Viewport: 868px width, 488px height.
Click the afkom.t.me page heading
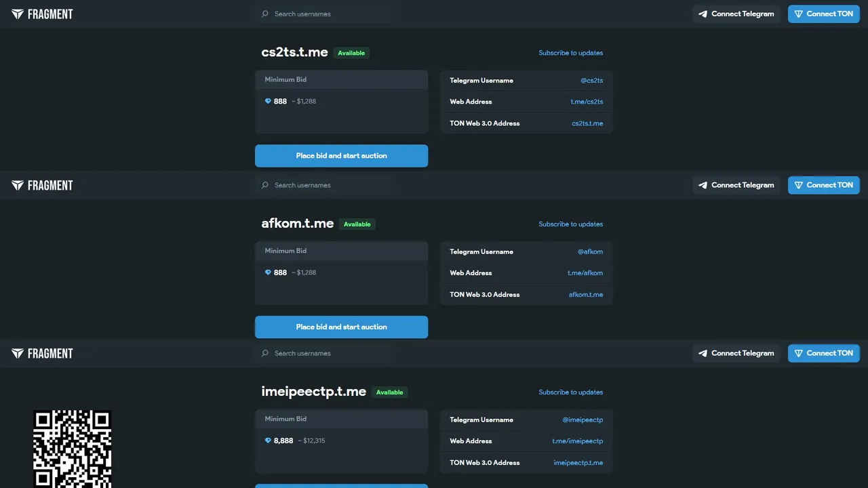[298, 224]
